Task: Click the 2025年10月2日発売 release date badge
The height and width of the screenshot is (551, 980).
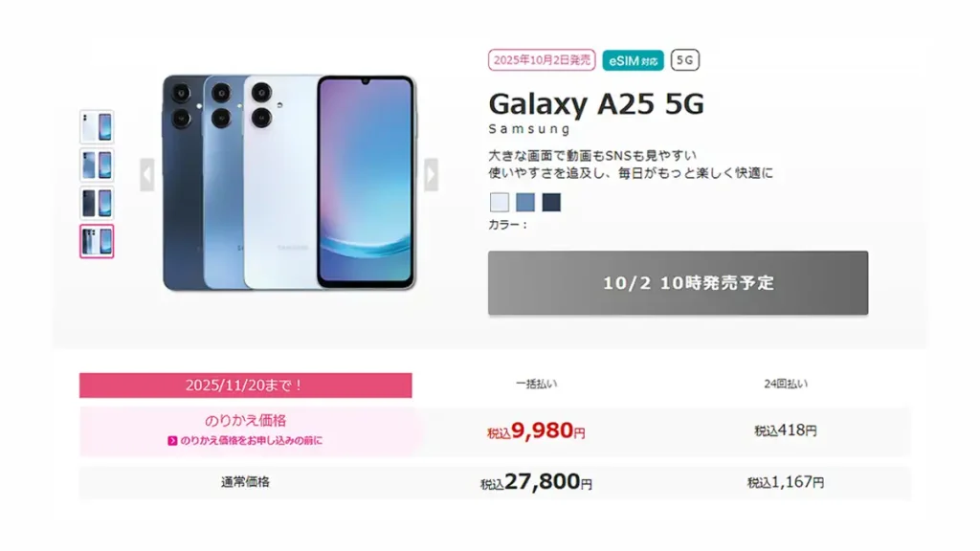Action: [x=542, y=60]
